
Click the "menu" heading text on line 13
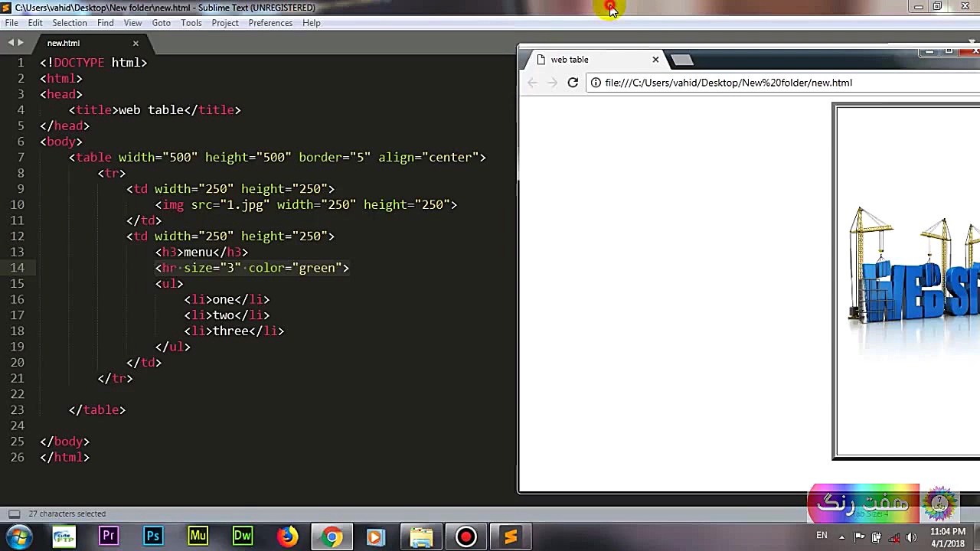click(198, 252)
